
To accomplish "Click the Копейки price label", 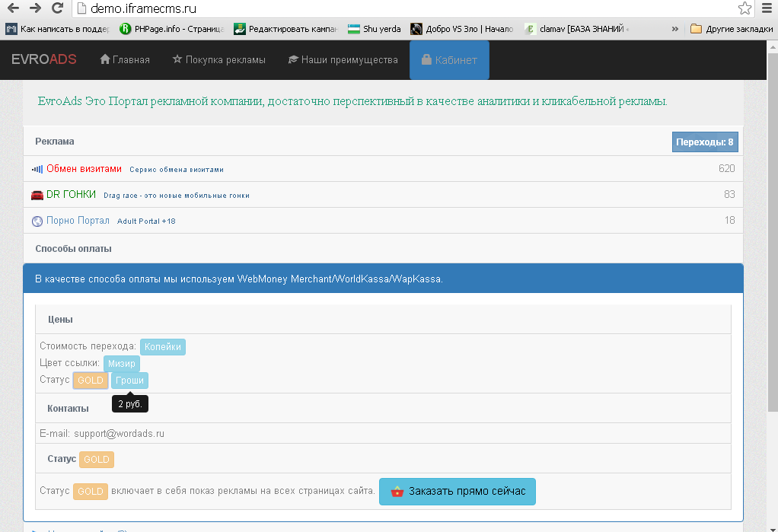I will pos(163,346).
